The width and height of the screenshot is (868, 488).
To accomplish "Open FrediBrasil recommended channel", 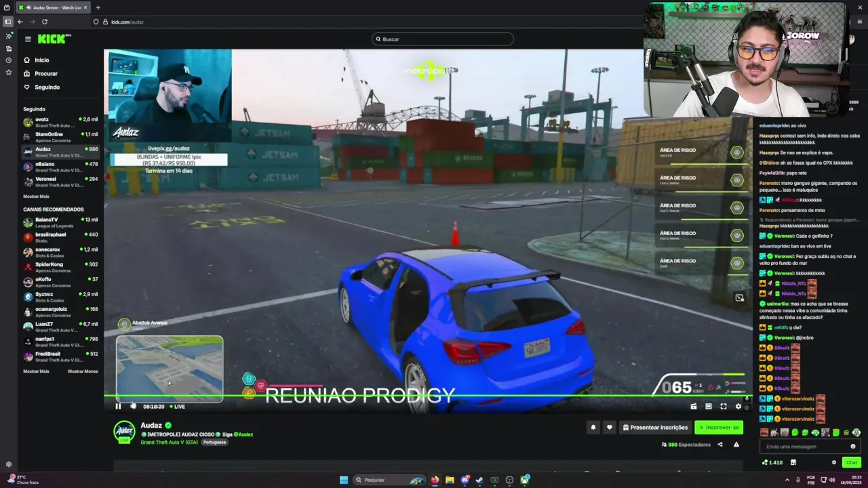I will pos(60,357).
